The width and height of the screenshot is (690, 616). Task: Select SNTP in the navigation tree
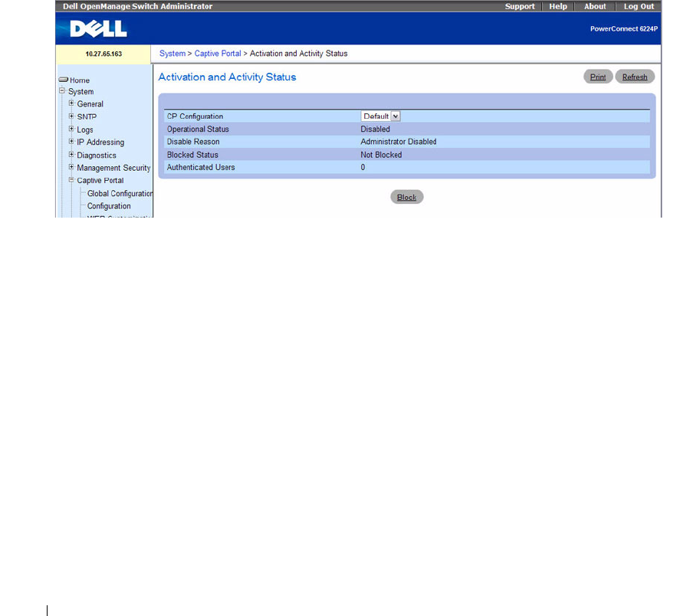[x=87, y=117]
